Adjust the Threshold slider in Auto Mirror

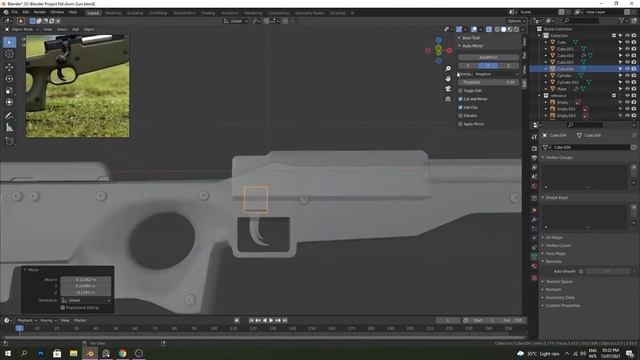pos(488,82)
